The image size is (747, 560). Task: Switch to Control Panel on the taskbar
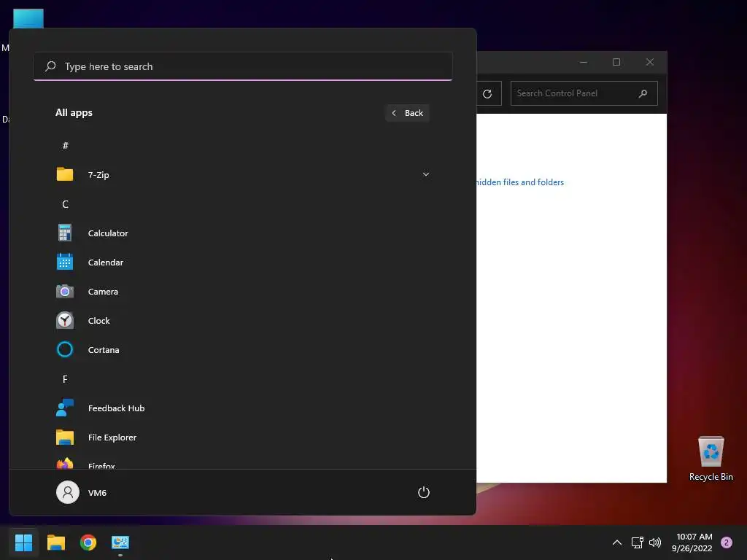click(120, 542)
